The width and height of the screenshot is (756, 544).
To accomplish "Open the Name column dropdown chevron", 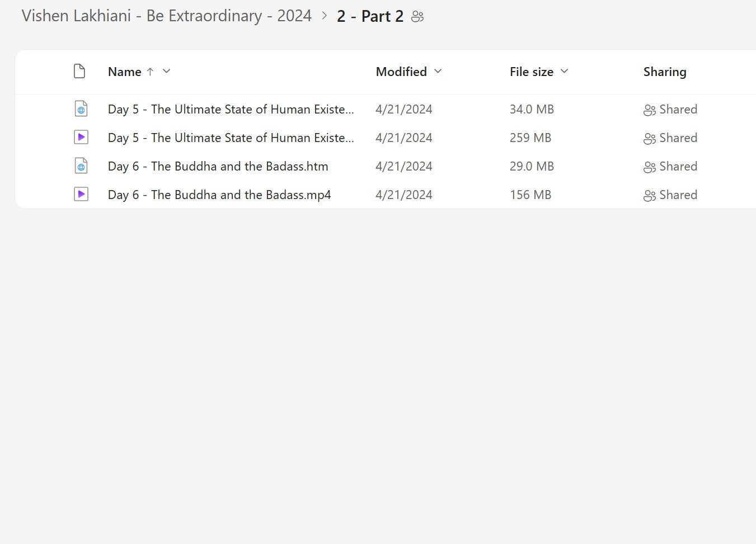I will point(166,71).
